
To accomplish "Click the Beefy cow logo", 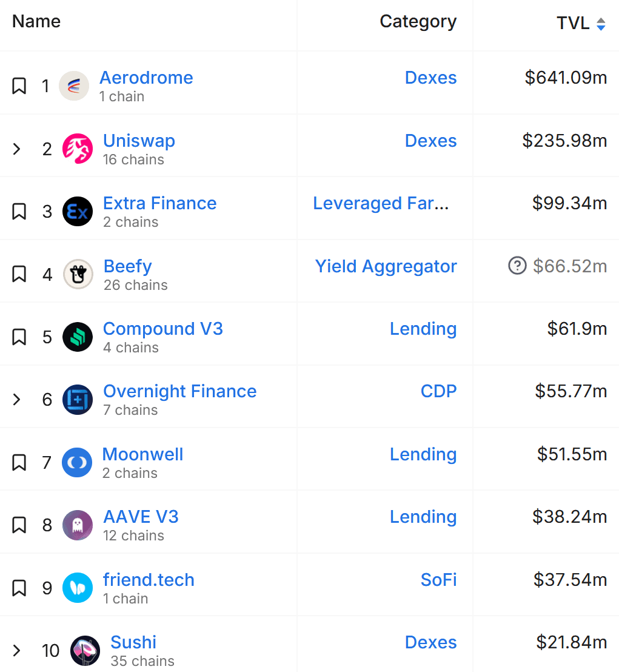I will 78,274.
